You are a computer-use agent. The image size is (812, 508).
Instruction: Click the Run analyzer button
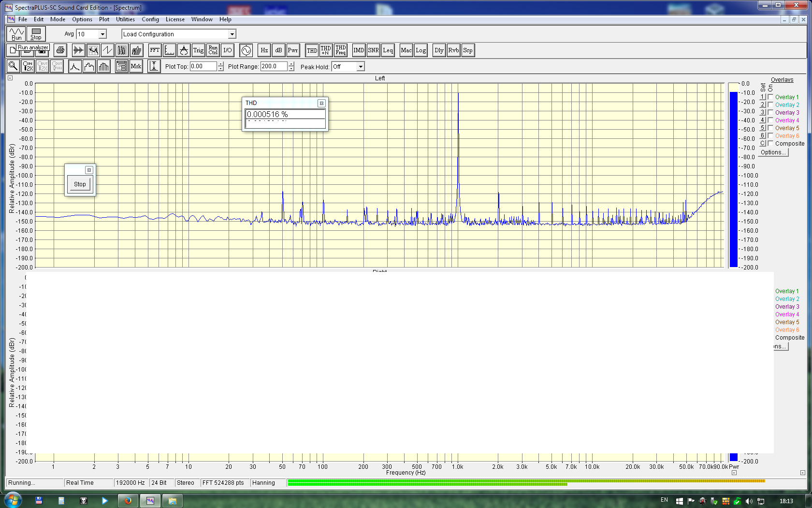pyautogui.click(x=16, y=34)
